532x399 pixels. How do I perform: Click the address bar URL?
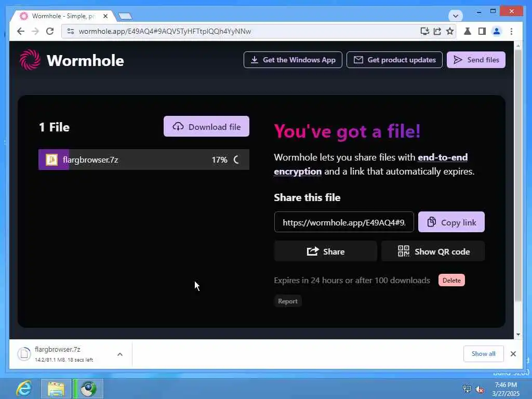[x=165, y=31]
